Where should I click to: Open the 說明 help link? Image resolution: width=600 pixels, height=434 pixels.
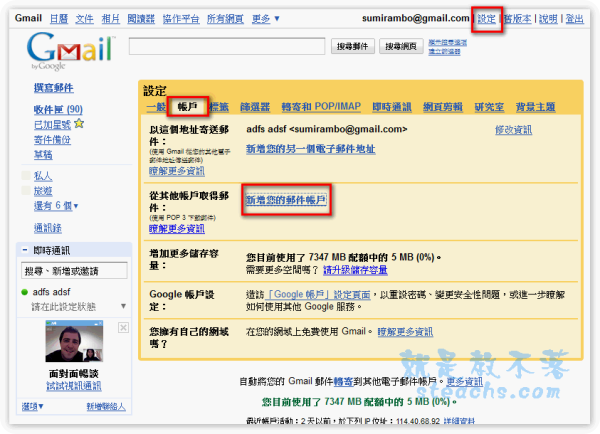(x=548, y=19)
